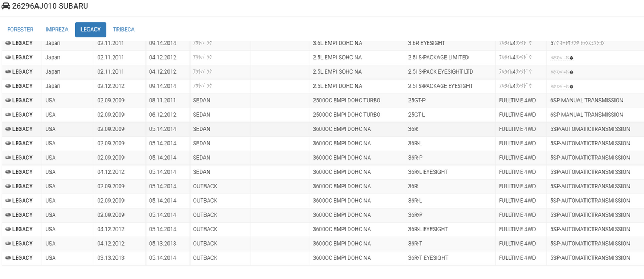
Task: Click the 2500CC EMPI DOHC TURBO cell for 25GT-P
Action: coord(346,101)
